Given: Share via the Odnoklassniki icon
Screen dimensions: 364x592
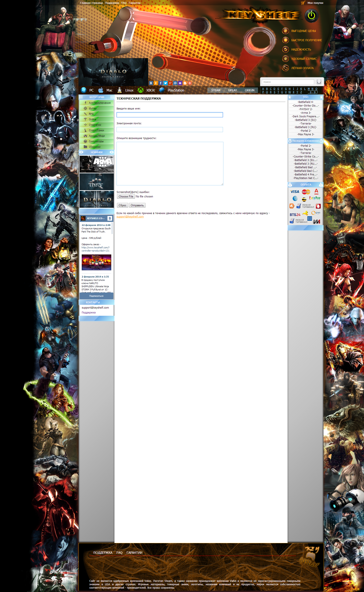Looking at the screenshot, I should pos(156,83).
